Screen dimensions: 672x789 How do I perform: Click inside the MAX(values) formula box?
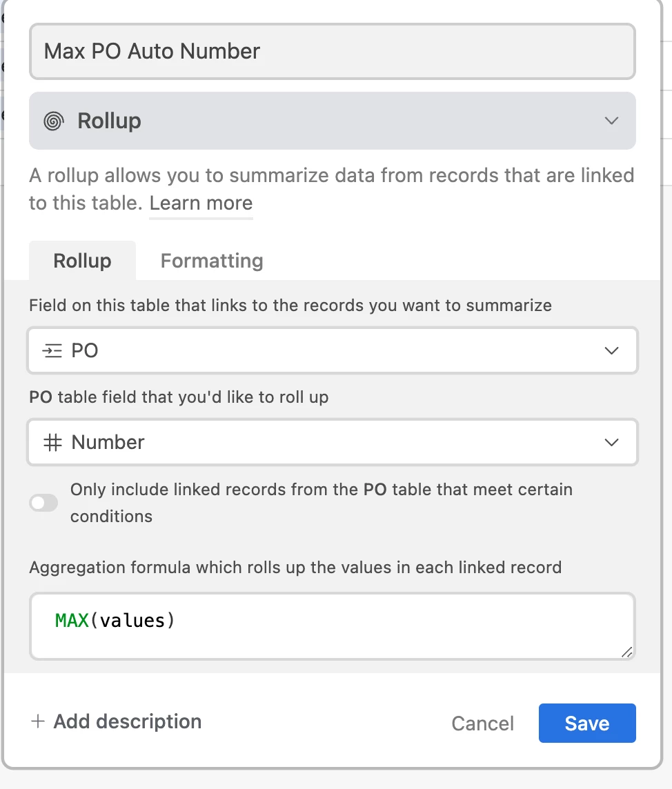(332, 626)
